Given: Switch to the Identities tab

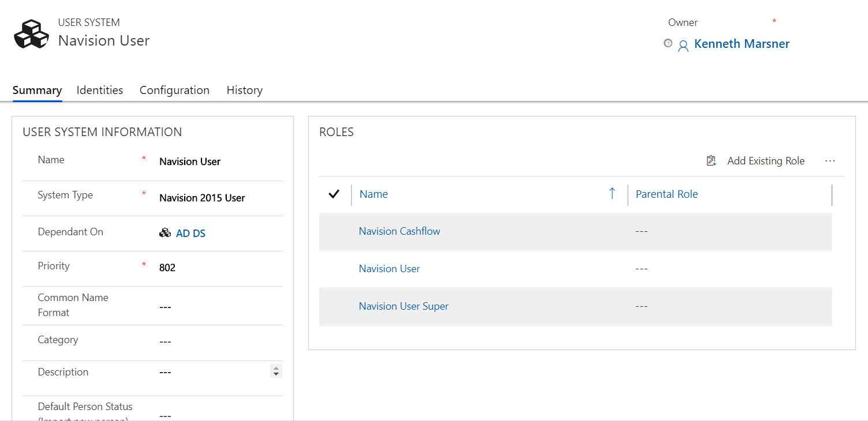Looking at the screenshot, I should (x=100, y=90).
